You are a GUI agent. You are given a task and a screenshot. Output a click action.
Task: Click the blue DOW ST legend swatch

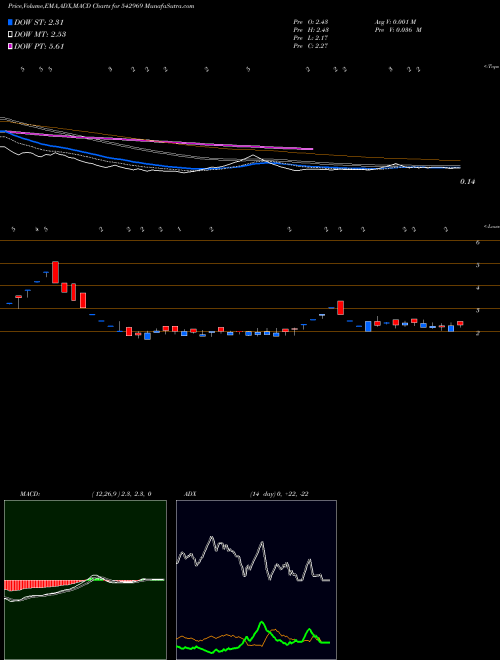(x=11, y=23)
